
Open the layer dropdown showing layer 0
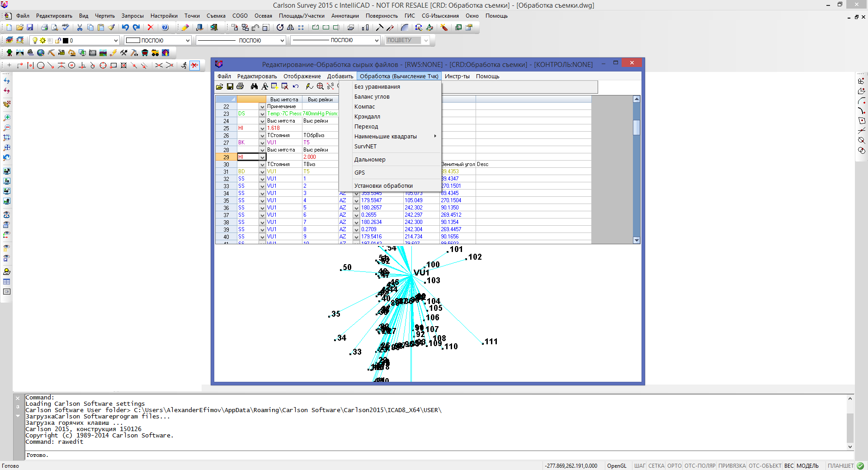115,40
